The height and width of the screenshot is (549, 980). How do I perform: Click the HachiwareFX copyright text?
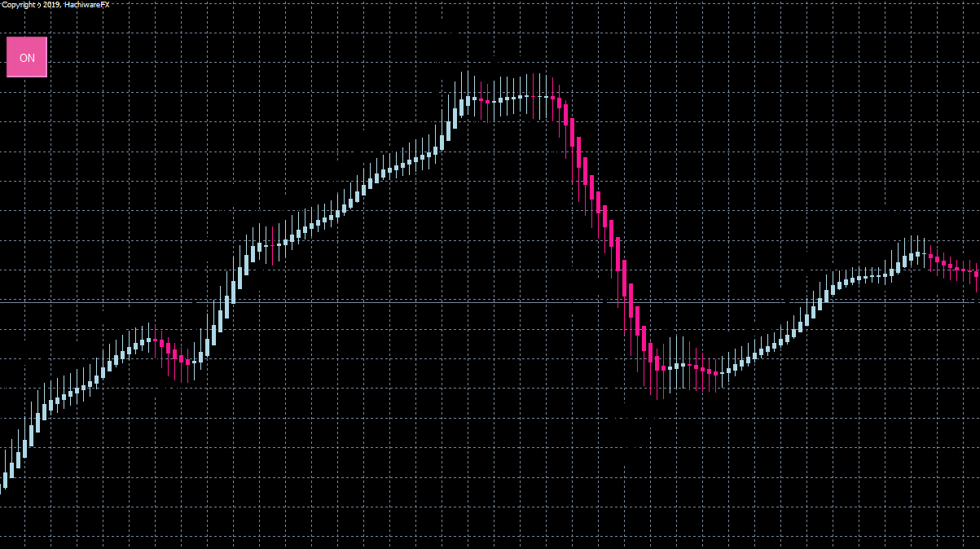(x=55, y=5)
